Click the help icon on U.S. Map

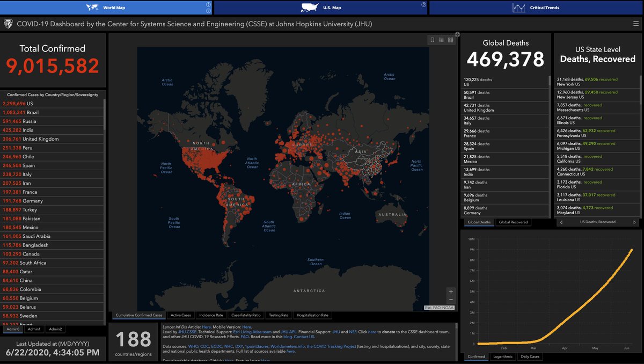point(424,4)
